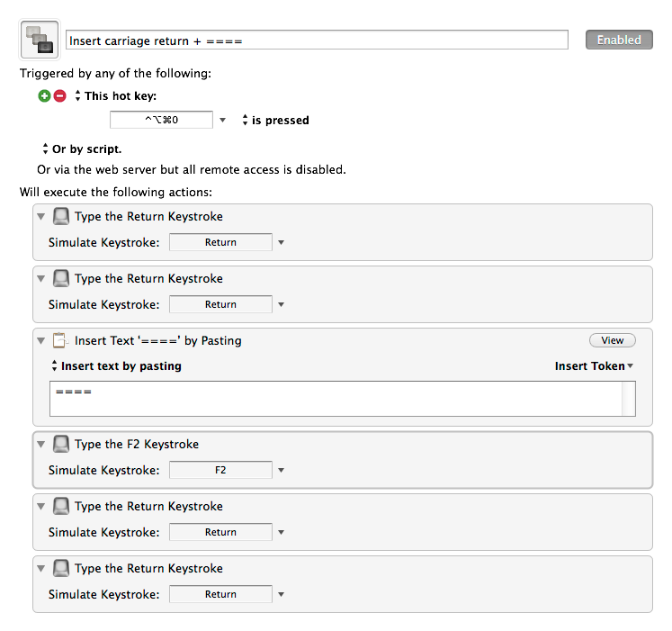Click keyboard icon of first Return Keystroke action

[61, 216]
